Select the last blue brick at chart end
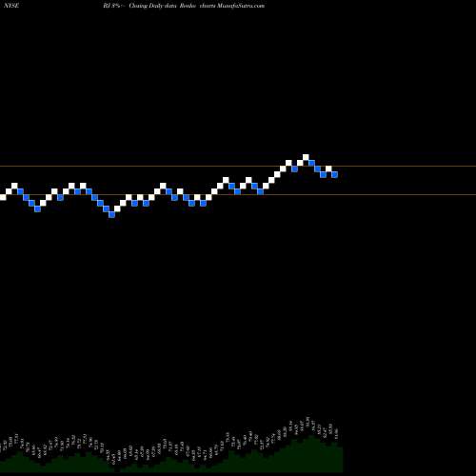Image resolution: width=476 pixels, height=476 pixels. 334,174
